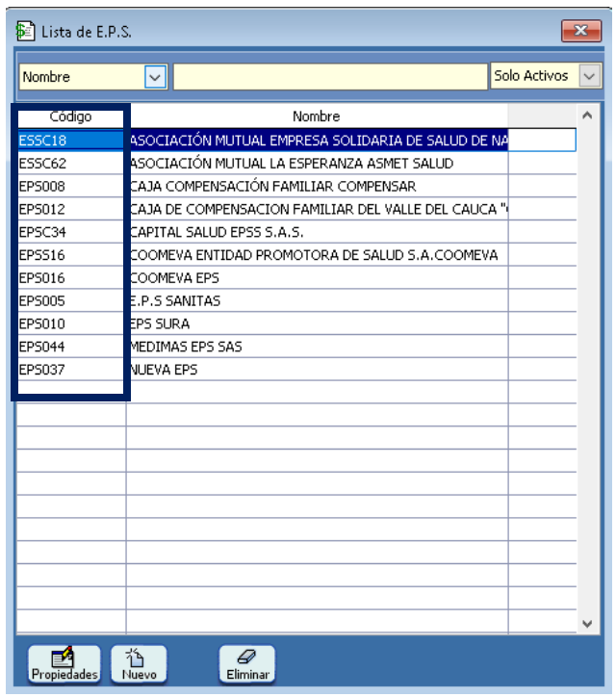Select CAPITAL SALUD EPSS S.A.S. row

[318, 232]
